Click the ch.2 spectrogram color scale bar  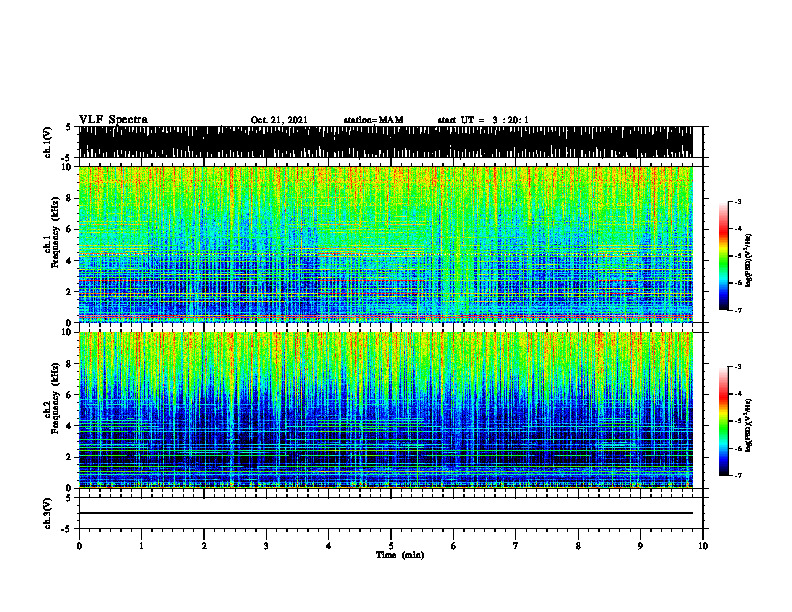click(x=723, y=421)
